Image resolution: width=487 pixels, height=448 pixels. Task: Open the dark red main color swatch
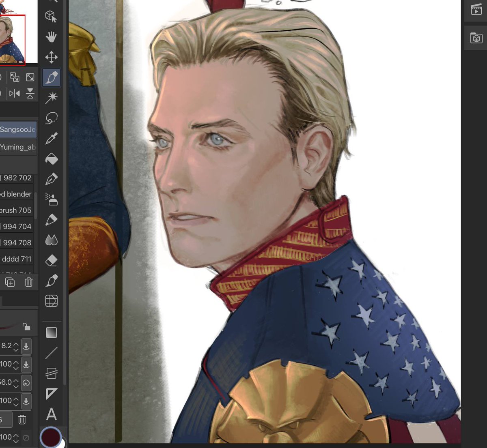[x=50, y=437]
